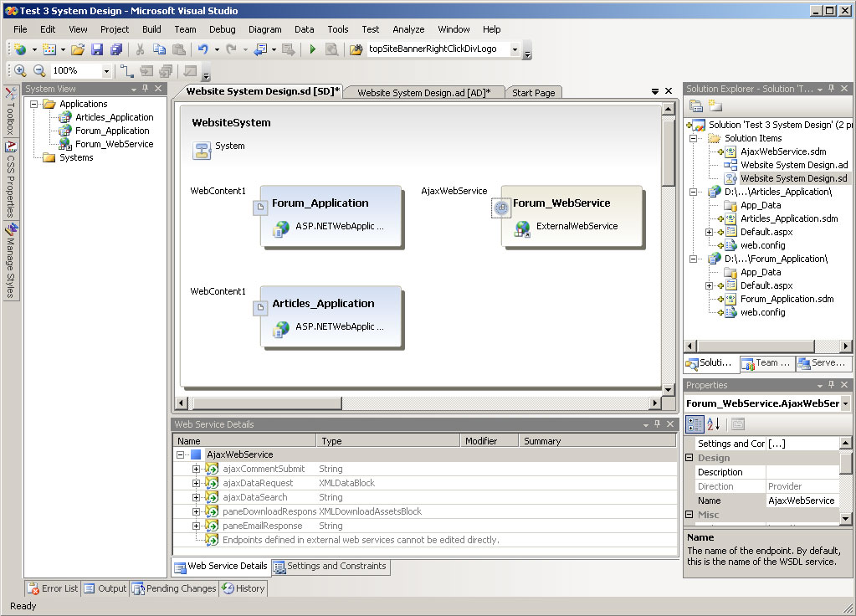Image resolution: width=856 pixels, height=616 pixels.
Task: Expand the ajaxDataRequest operation
Action: [196, 483]
